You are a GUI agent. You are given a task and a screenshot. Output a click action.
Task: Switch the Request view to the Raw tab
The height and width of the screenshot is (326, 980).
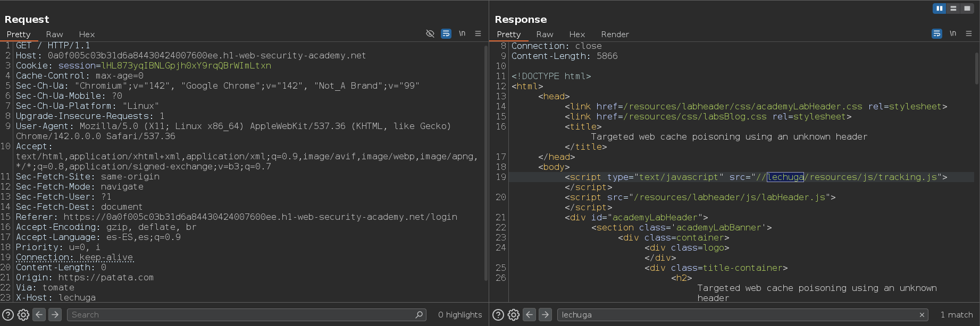54,34
